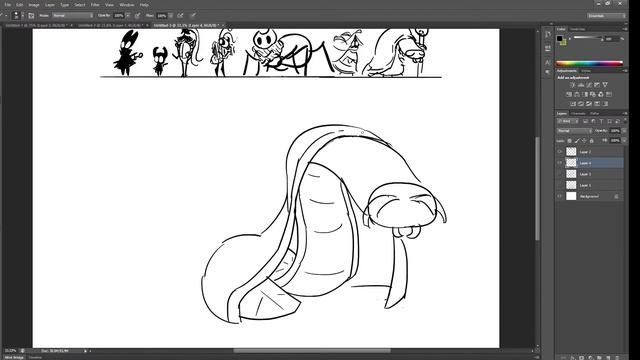Click the background color swatch in Color panel

pos(563,42)
